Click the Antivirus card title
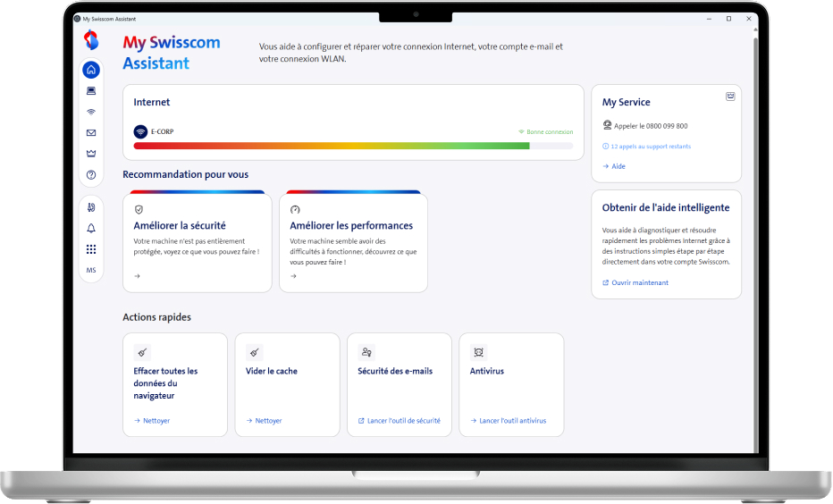 (486, 371)
